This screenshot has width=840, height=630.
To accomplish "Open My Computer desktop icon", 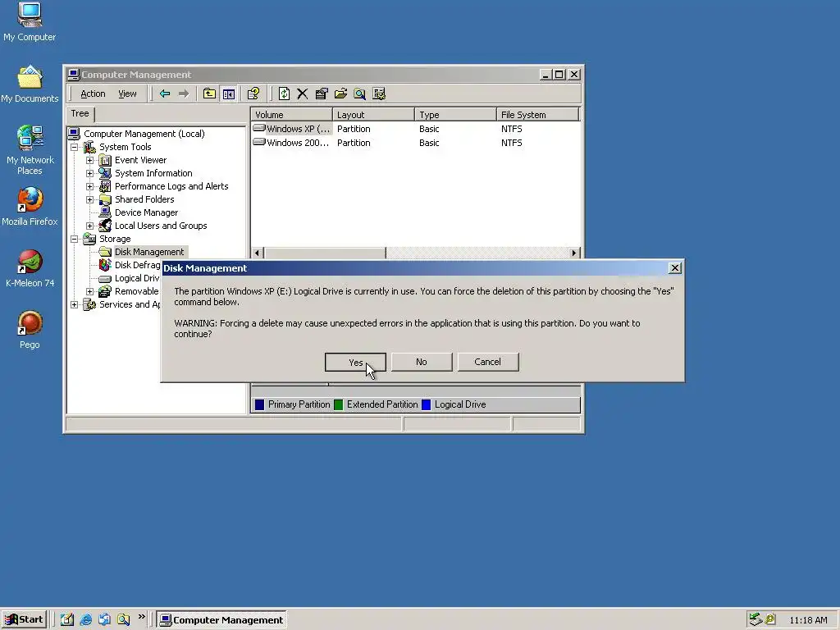I will (30, 22).
